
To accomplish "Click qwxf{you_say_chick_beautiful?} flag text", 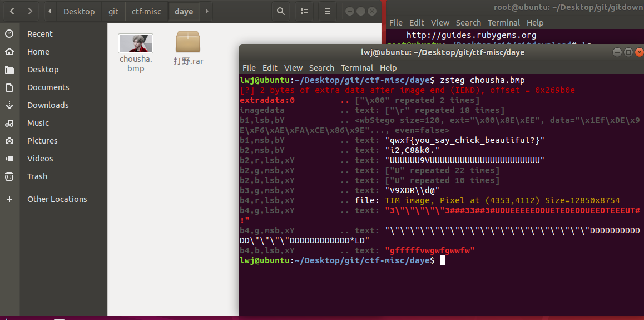I will coord(465,140).
